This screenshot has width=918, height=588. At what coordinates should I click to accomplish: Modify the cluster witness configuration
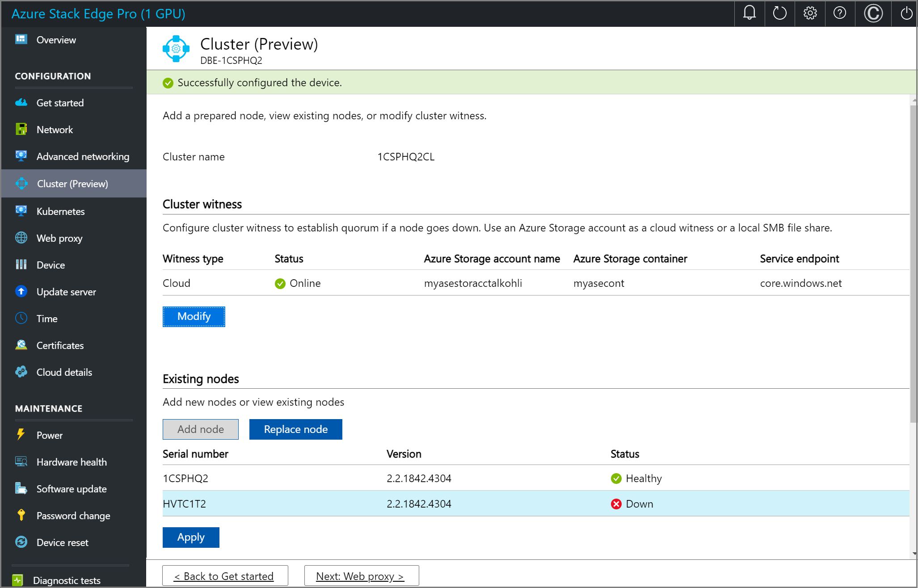point(194,316)
